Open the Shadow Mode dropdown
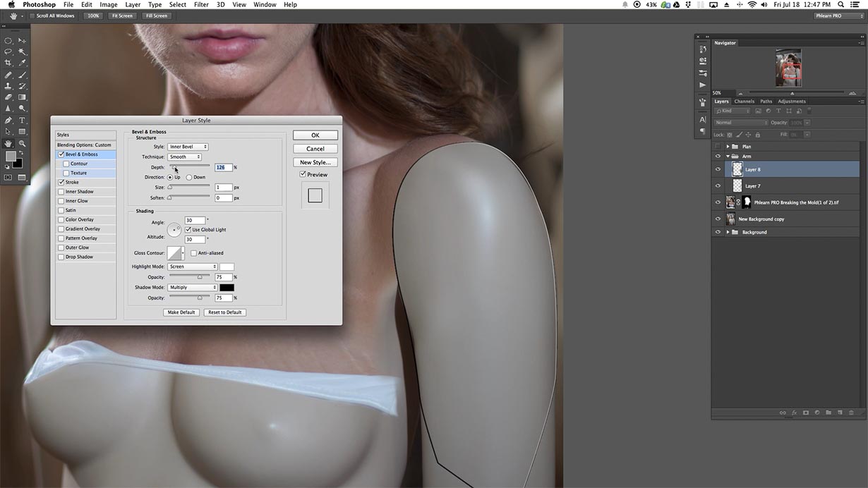 click(192, 288)
